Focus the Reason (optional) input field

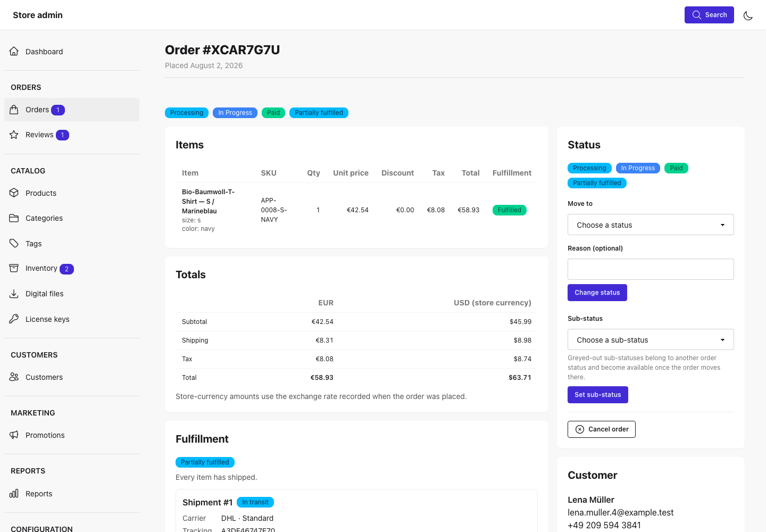(x=651, y=269)
